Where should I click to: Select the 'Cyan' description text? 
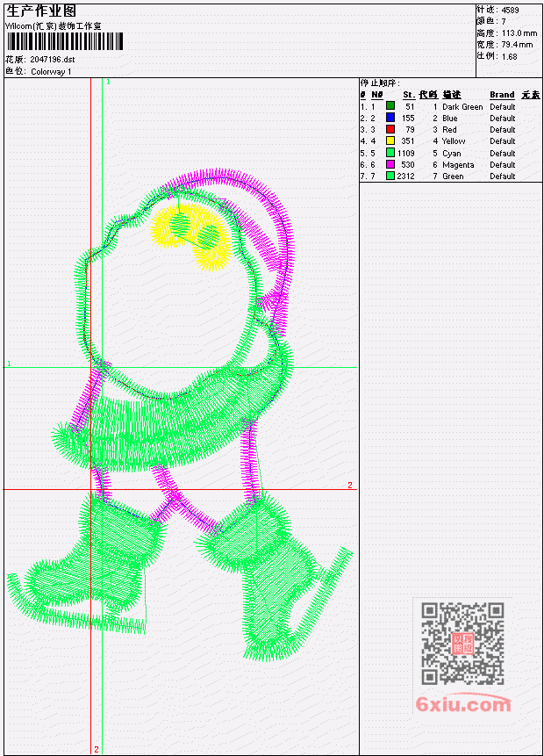click(452, 154)
